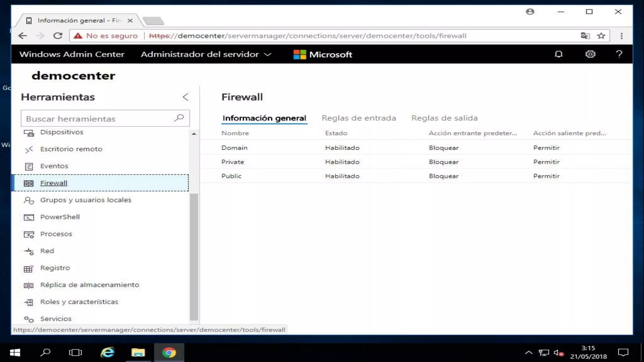Open PowerShell tool in sidebar

(60, 217)
